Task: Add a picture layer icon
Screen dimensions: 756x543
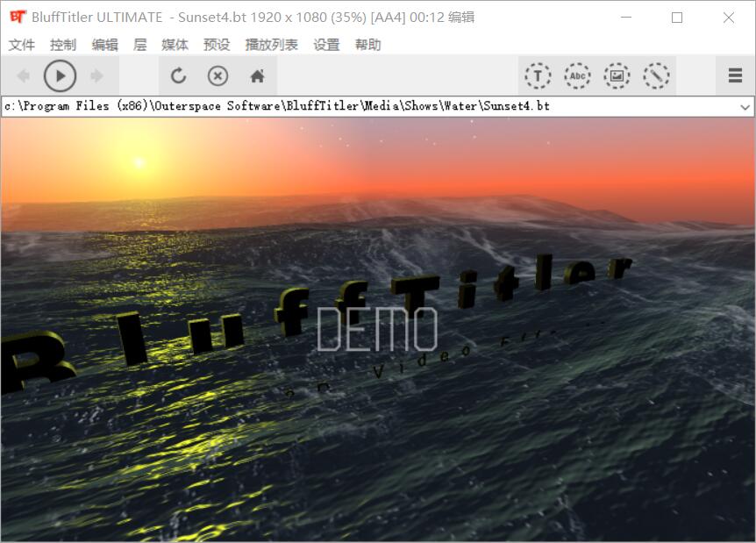Action: pos(617,75)
